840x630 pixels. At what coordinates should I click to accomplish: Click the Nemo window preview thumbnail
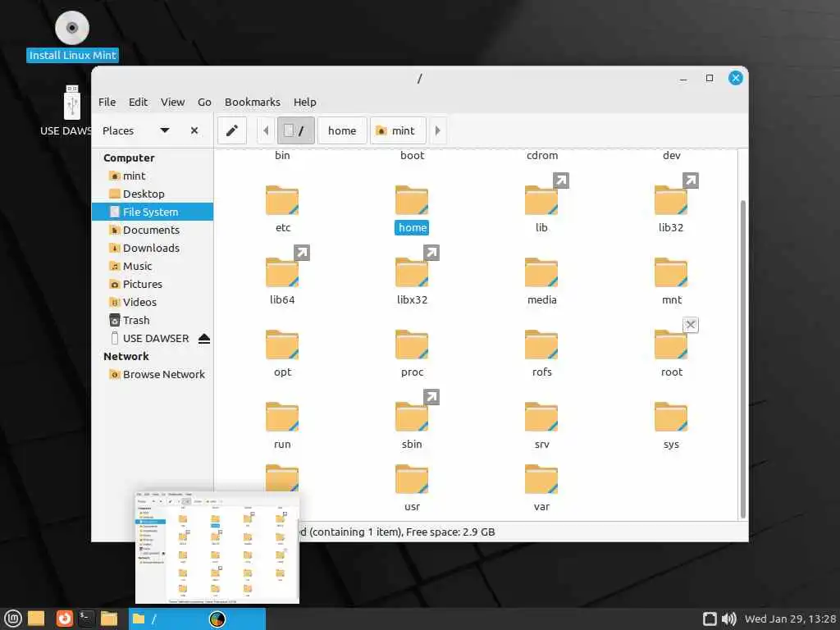point(217,547)
